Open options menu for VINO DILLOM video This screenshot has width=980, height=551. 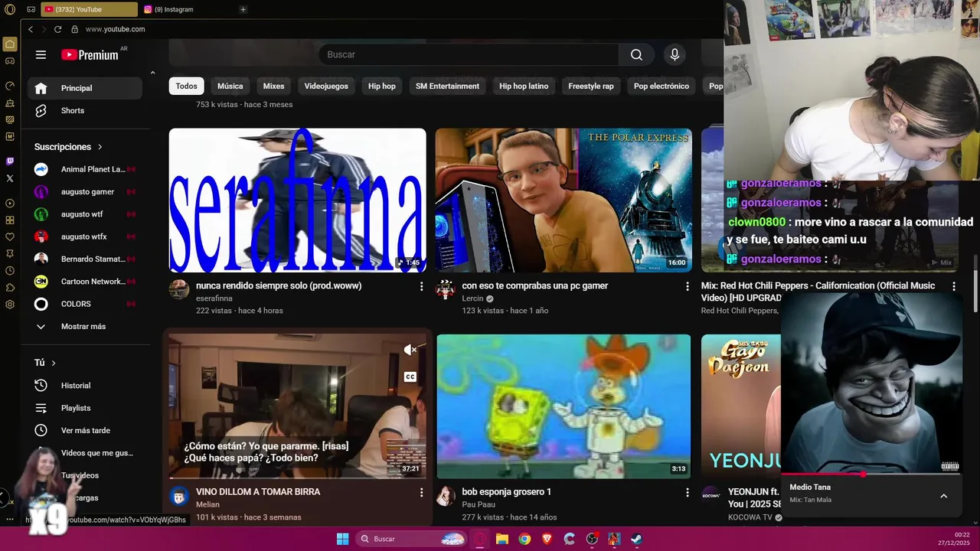(421, 493)
